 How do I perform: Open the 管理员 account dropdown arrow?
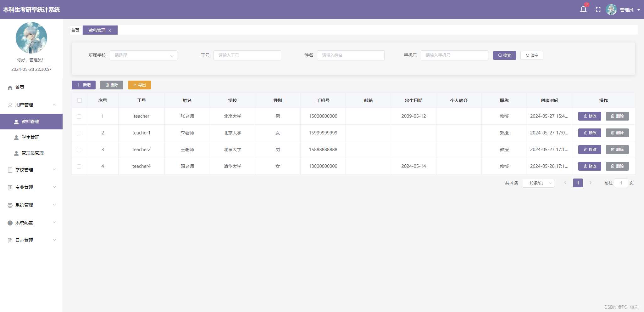pyautogui.click(x=639, y=10)
